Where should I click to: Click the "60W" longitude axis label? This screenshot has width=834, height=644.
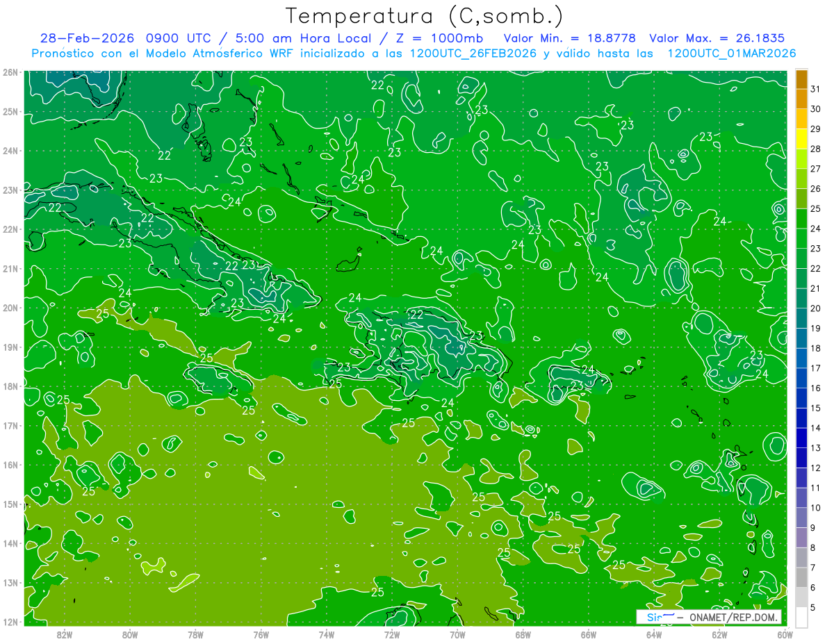pos(785,634)
